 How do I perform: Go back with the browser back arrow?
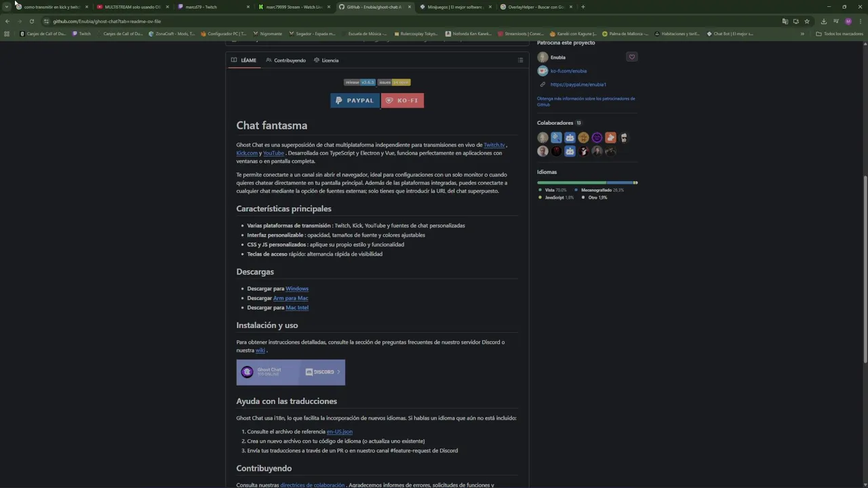coord(7,21)
